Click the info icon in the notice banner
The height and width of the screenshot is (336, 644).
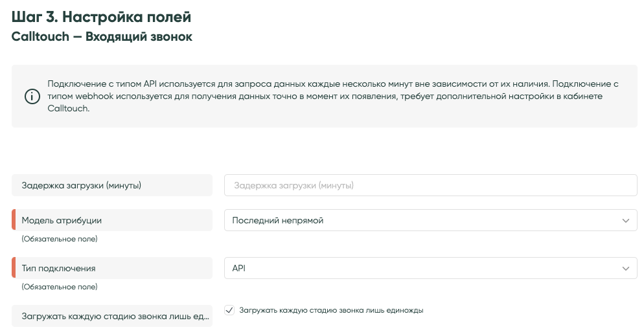click(x=32, y=96)
